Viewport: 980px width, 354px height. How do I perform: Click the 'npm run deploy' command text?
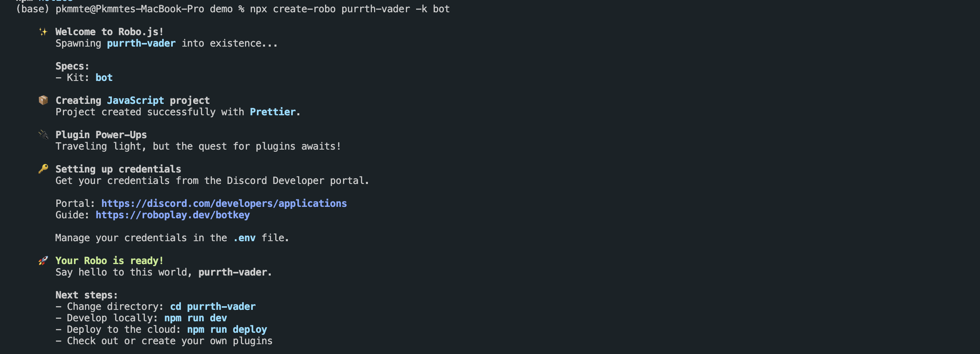point(227,329)
